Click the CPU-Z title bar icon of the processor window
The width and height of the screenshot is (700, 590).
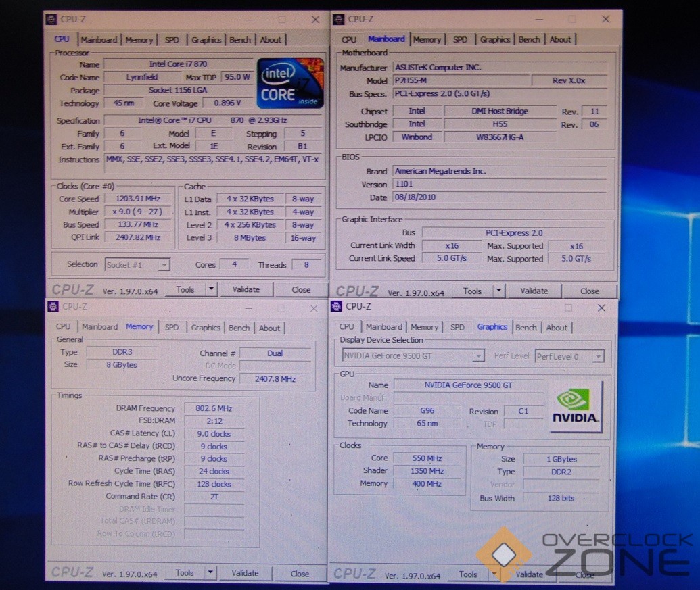click(x=51, y=20)
